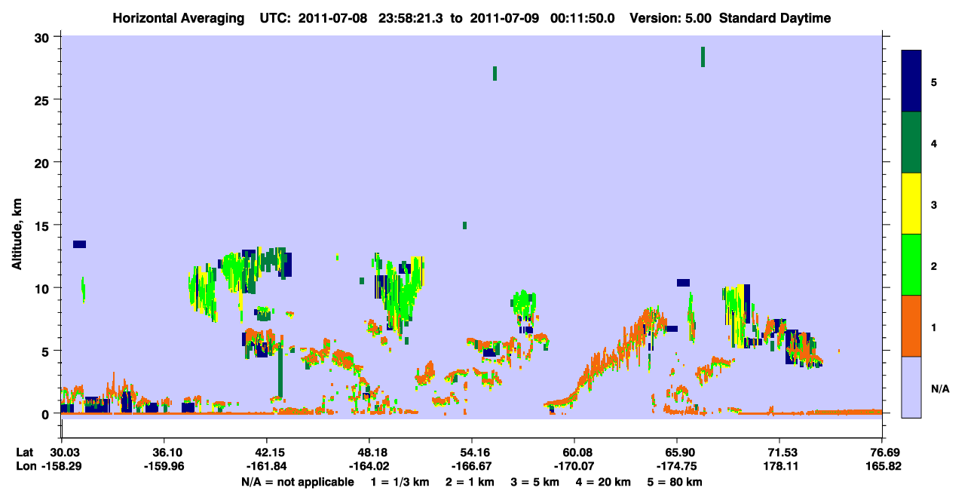This screenshot has width=980, height=503.
Task: Click longitude value '-164.02'
Action: click(x=369, y=467)
